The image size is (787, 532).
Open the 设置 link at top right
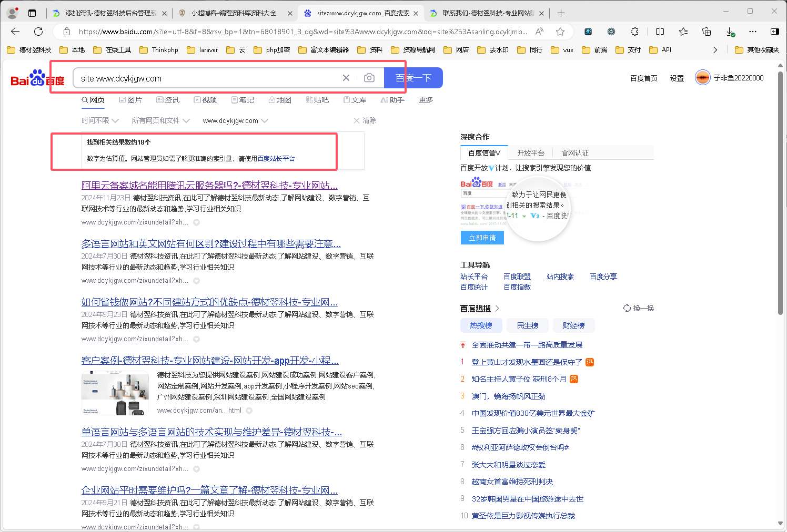[677, 78]
